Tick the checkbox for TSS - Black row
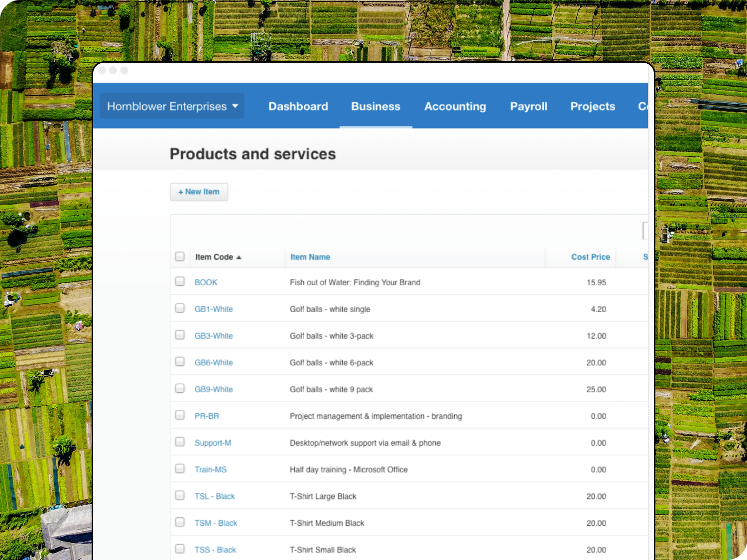The width and height of the screenshot is (747, 560). [180, 549]
